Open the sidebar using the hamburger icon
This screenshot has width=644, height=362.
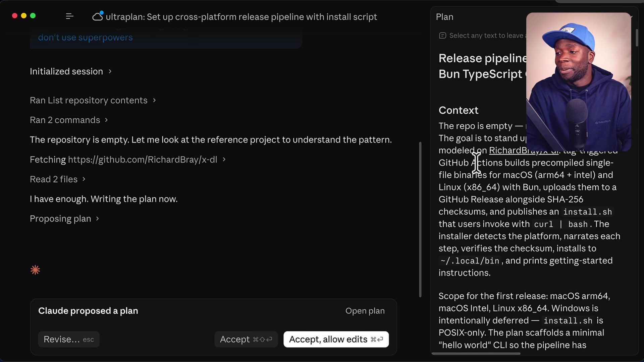coord(69,16)
